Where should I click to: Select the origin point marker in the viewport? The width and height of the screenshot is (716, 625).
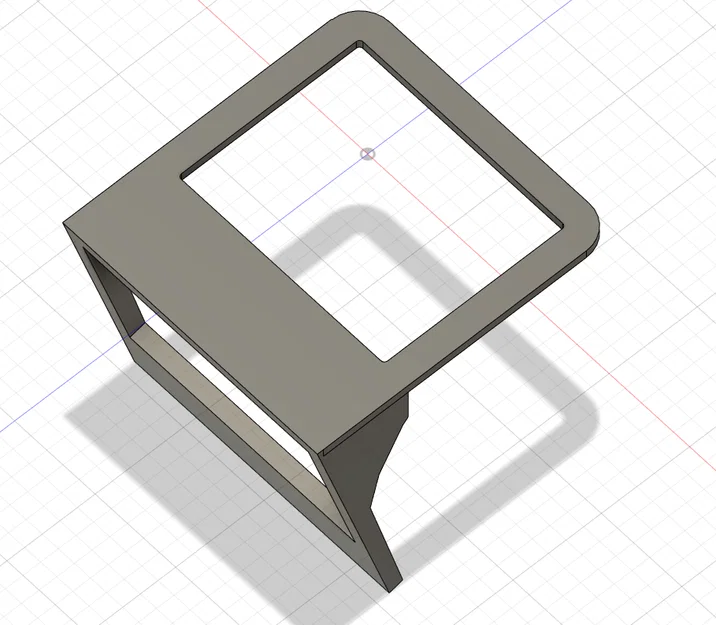[368, 154]
